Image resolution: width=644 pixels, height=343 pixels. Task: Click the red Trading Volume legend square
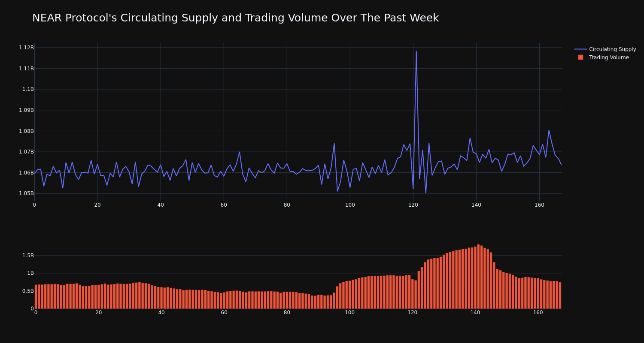click(580, 57)
